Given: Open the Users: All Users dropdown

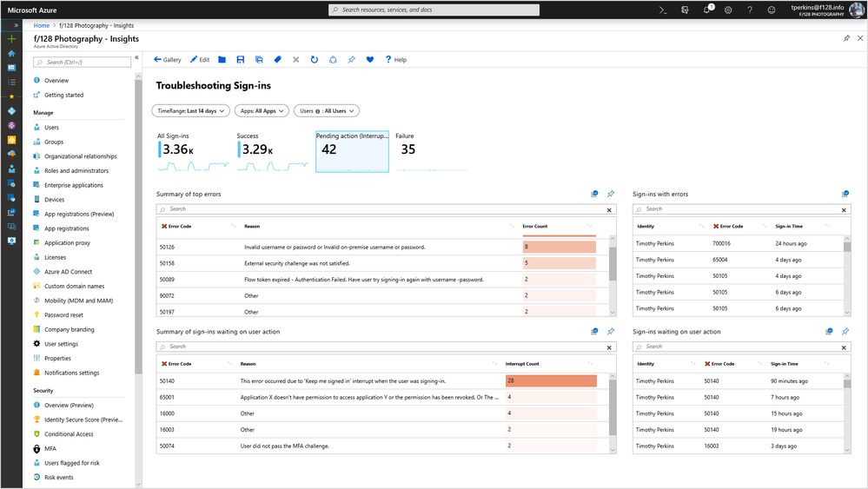Looking at the screenshot, I should (327, 110).
